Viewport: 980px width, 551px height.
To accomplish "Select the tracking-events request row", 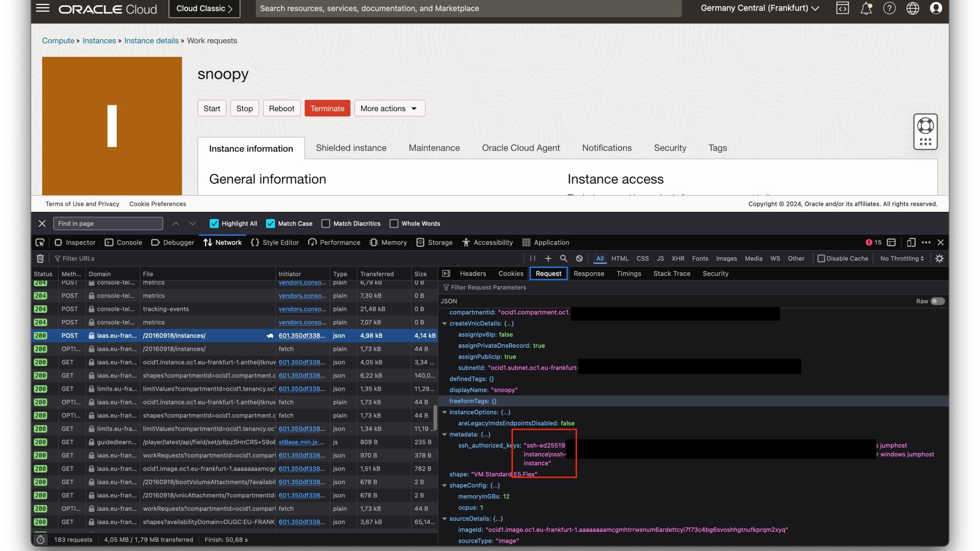I will (234, 309).
